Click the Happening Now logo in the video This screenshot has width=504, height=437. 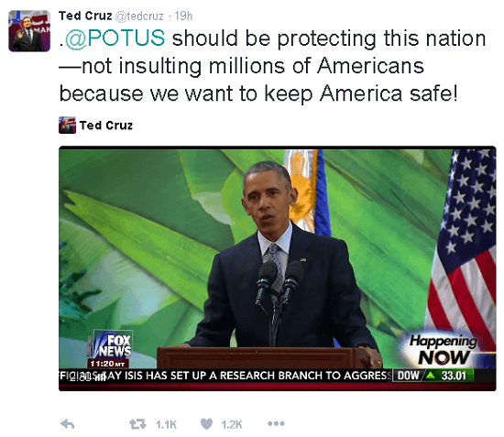tap(444, 350)
